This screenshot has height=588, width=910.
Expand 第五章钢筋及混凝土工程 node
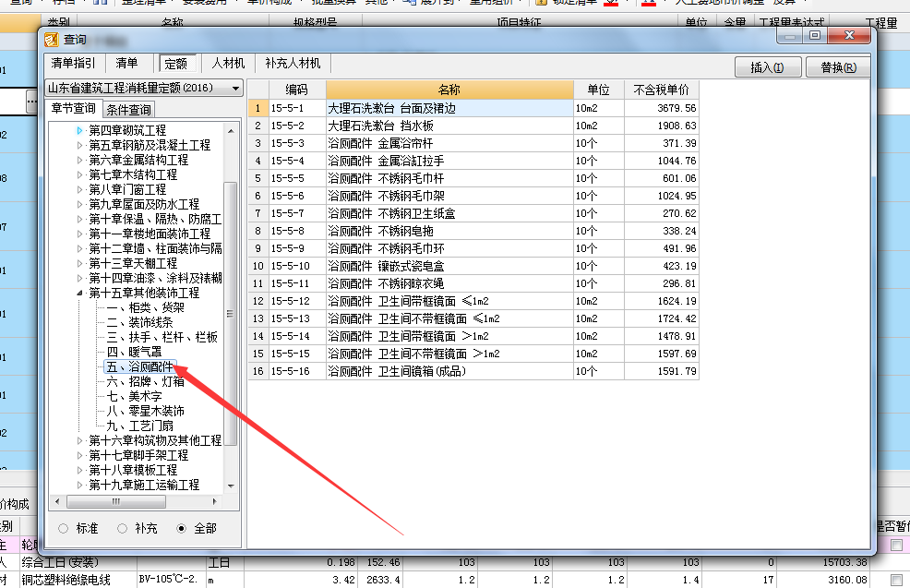pos(80,145)
